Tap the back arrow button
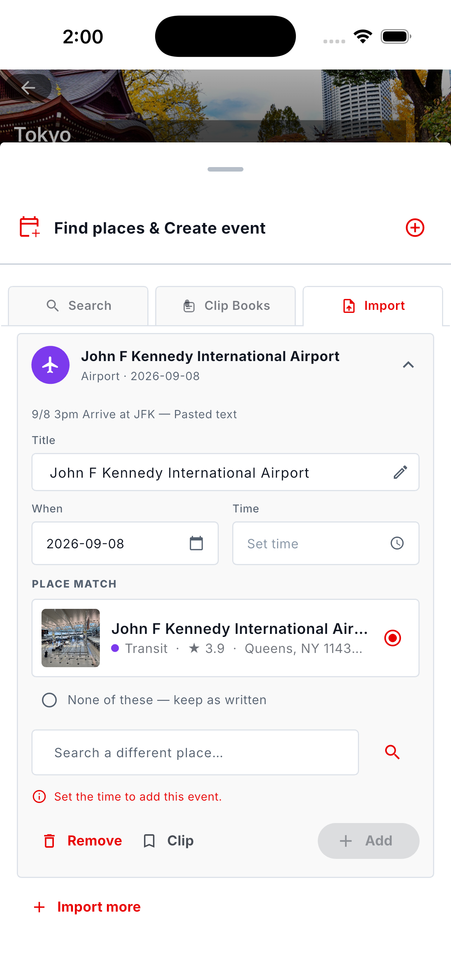Screen dimensions: 451x980 28,87
